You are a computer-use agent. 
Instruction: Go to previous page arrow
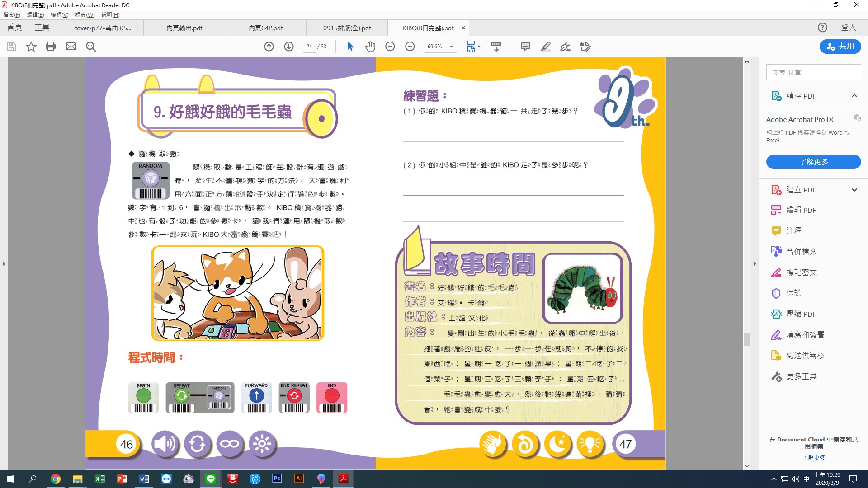(269, 47)
